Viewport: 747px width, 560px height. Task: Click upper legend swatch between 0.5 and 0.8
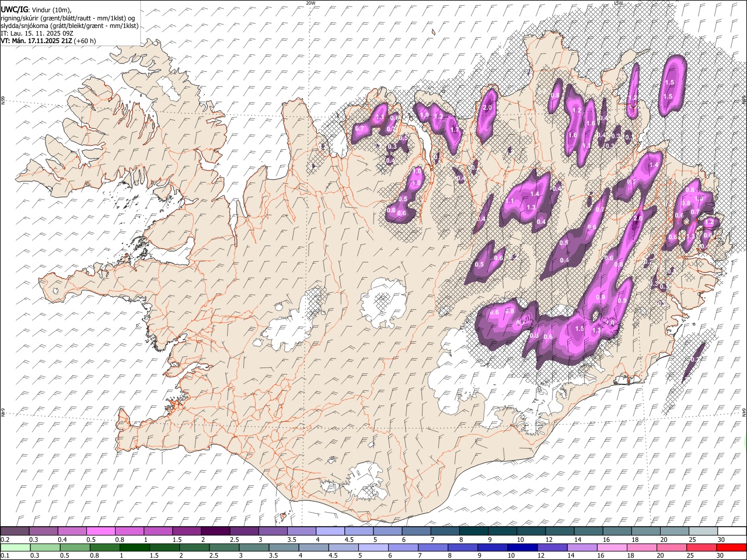(101, 531)
